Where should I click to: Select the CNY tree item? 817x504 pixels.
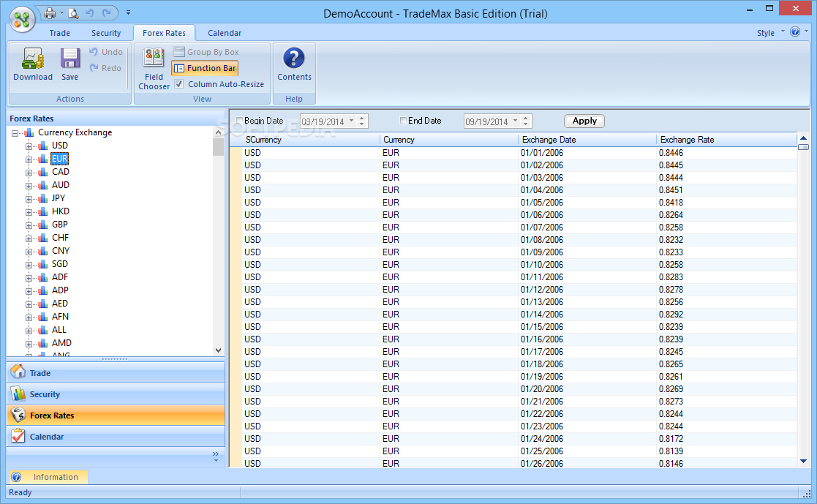(61, 251)
